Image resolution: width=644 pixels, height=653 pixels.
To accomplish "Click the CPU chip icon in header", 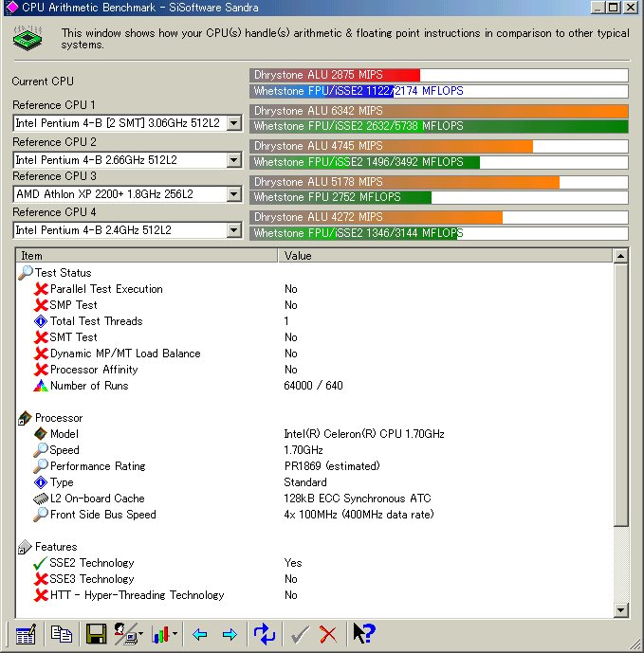I will [28, 38].
